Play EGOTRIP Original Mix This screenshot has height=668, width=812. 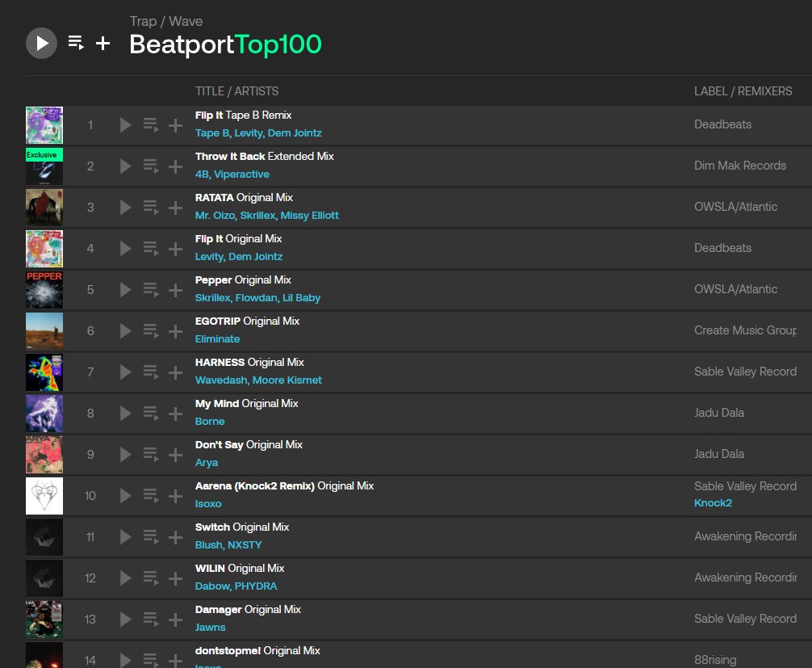tap(125, 331)
